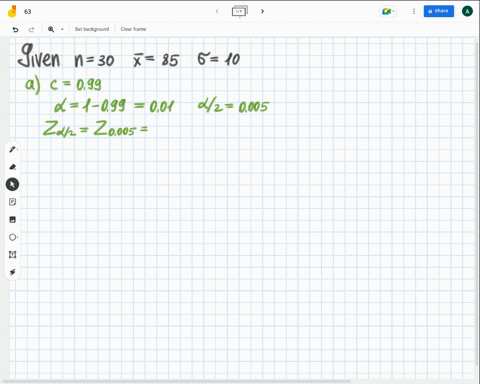
Task: Insert an image
Action: 13,219
